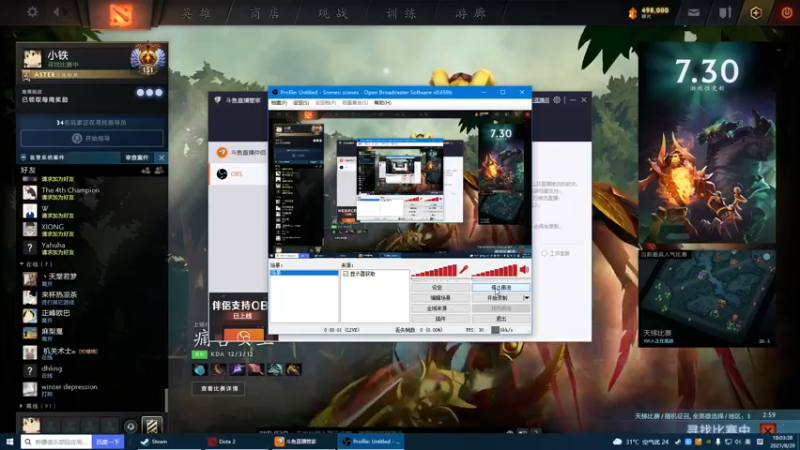Click the striped banner icon in party bar
This screenshot has height=450, width=800.
click(152, 426)
